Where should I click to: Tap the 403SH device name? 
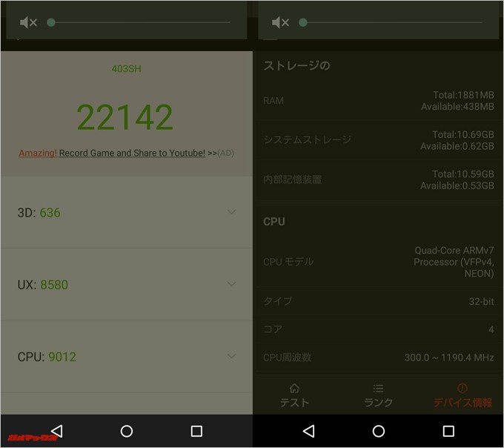126,69
